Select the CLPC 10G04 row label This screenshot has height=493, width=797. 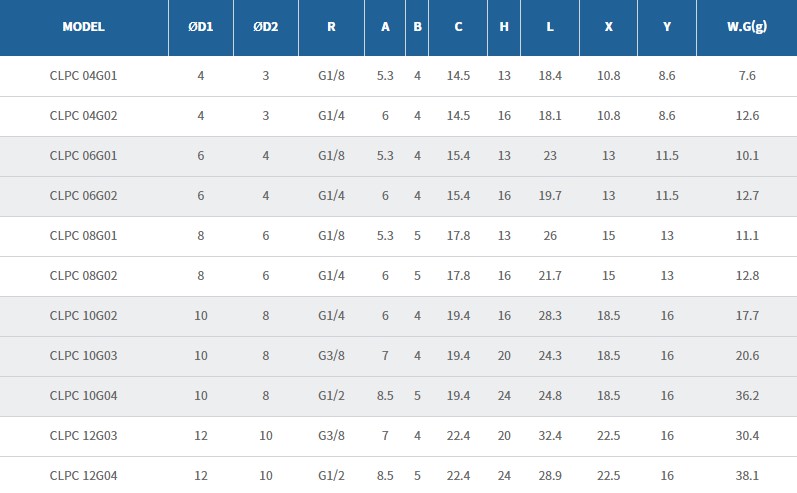pos(83,396)
